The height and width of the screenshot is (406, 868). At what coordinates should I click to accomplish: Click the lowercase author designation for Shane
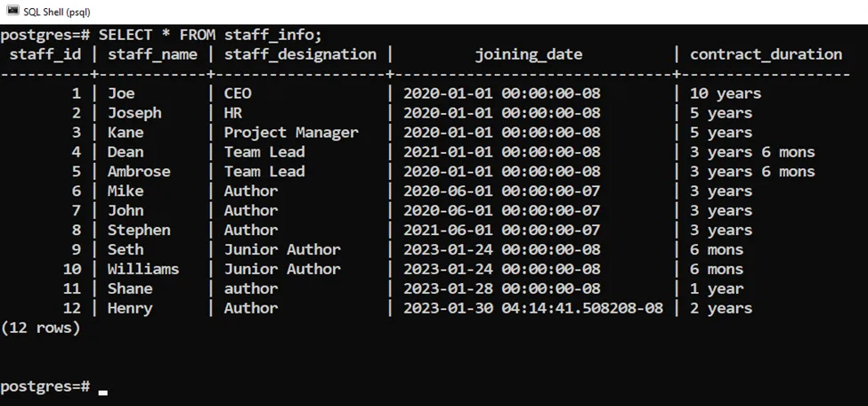251,288
